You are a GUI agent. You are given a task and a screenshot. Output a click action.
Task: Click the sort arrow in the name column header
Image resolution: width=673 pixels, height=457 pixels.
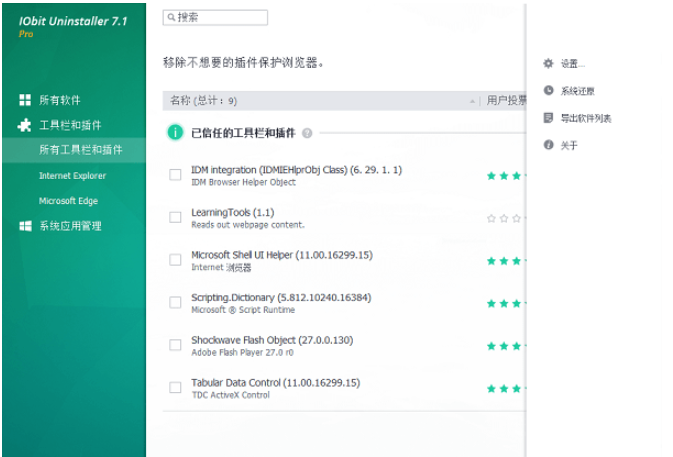pos(472,101)
